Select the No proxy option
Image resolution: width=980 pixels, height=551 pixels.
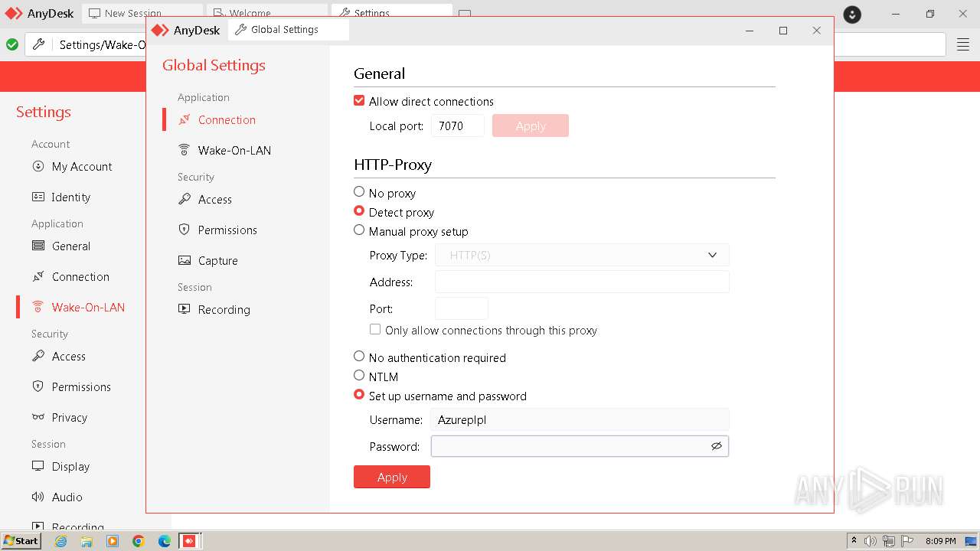[x=359, y=191]
